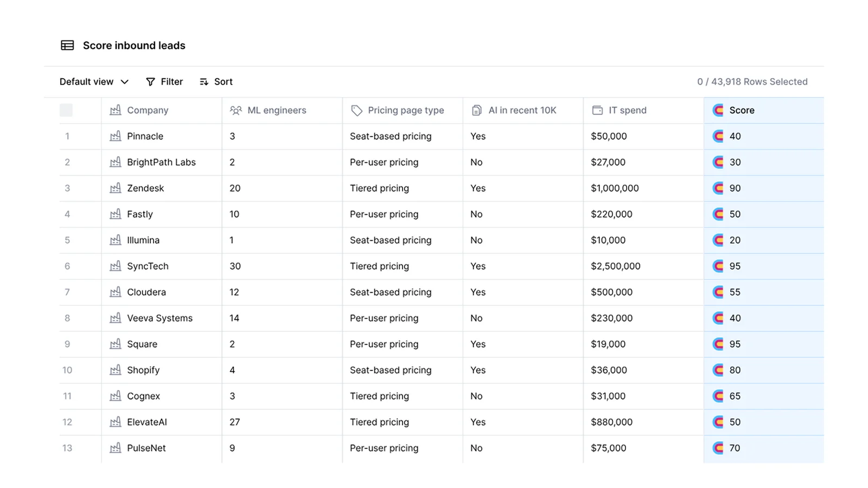The height and width of the screenshot is (488, 868).
Task: Click row number 13
Action: pos(67,448)
